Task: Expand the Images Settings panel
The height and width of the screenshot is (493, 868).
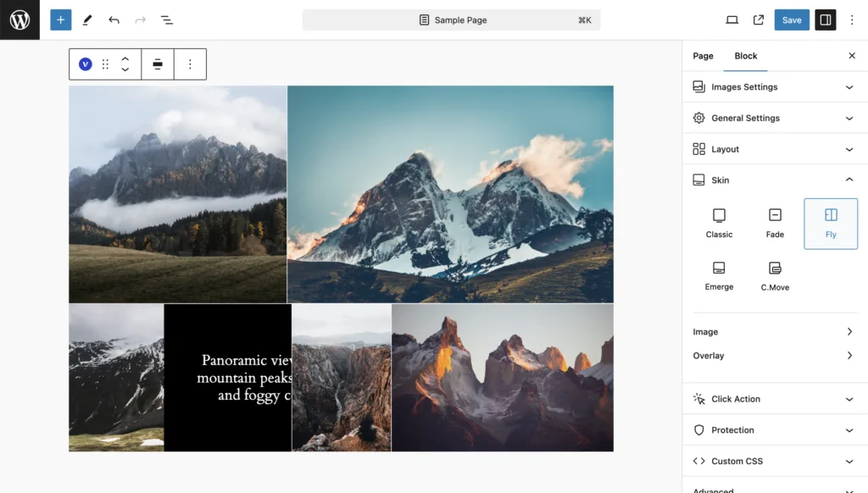Action: (775, 87)
